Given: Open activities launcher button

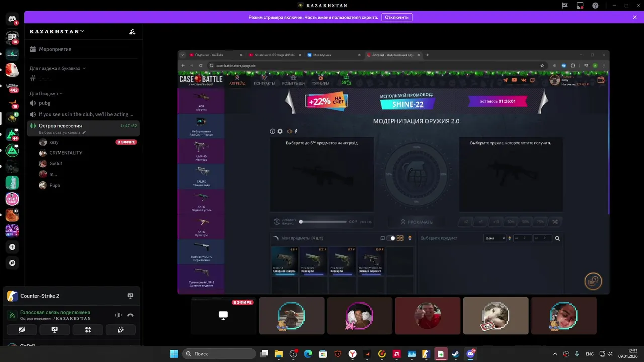Looking at the screenshot, I should (88, 330).
